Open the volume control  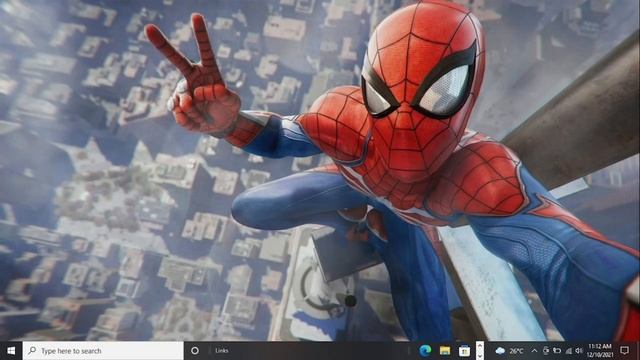579,351
